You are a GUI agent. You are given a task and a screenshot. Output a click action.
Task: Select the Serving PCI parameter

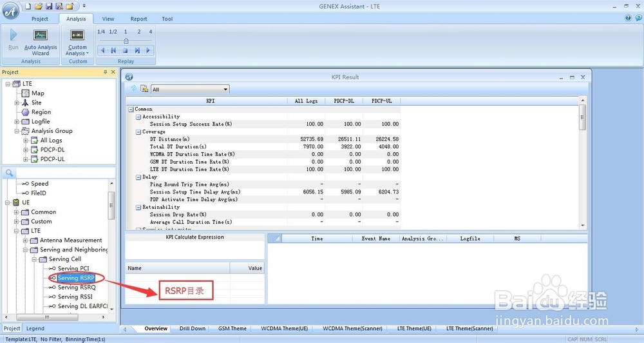pyautogui.click(x=73, y=269)
